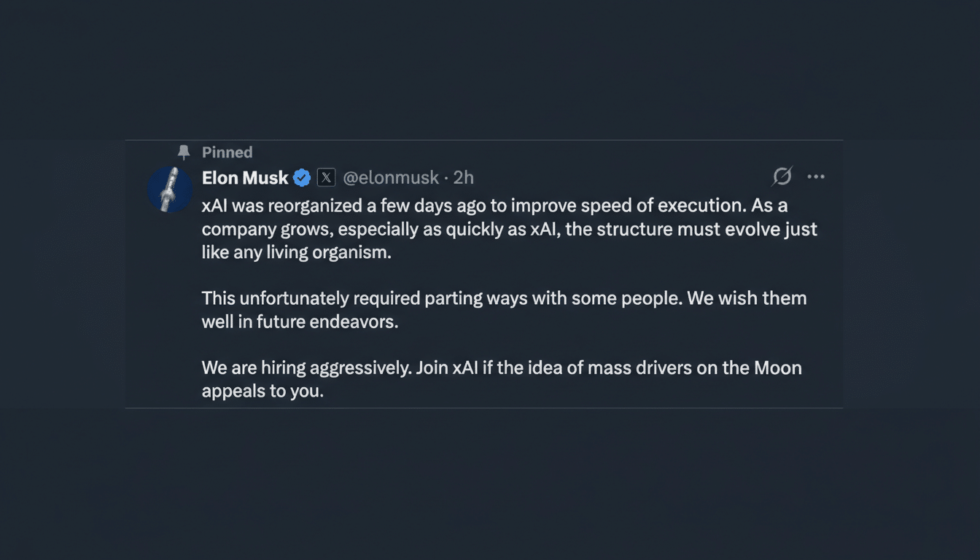Click the Pinned label text
980x560 pixels.
(227, 152)
